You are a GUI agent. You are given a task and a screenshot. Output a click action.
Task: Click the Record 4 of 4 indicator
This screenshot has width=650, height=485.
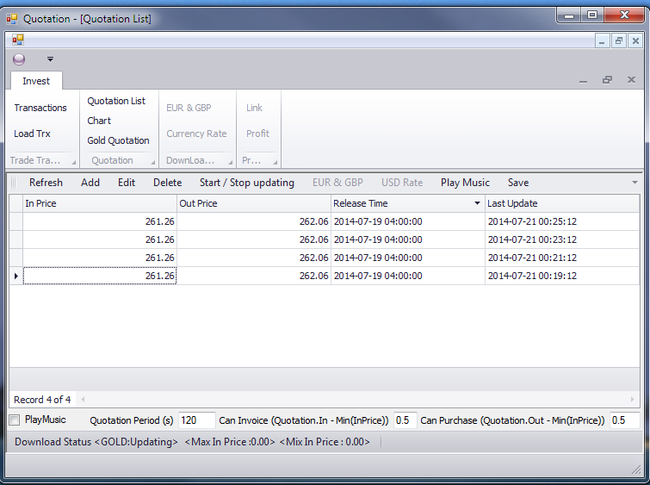tap(42, 400)
